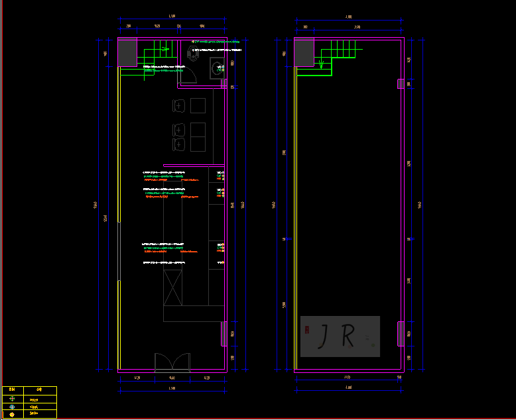Select the uppermost chair symbol in the seating area

pos(178,106)
